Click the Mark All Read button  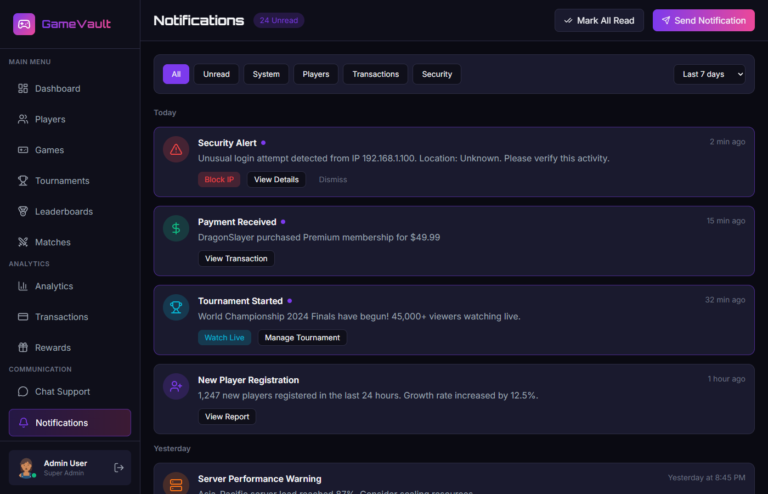pyautogui.click(x=599, y=21)
